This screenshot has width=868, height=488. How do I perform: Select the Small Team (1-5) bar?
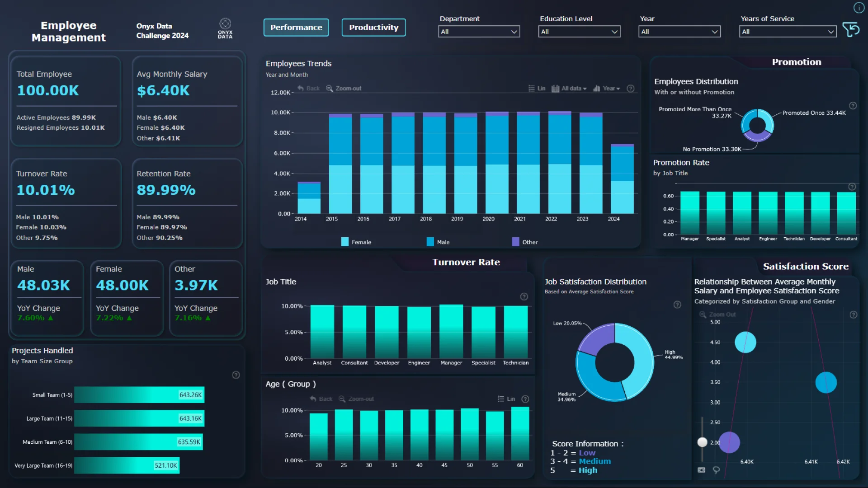(x=139, y=395)
